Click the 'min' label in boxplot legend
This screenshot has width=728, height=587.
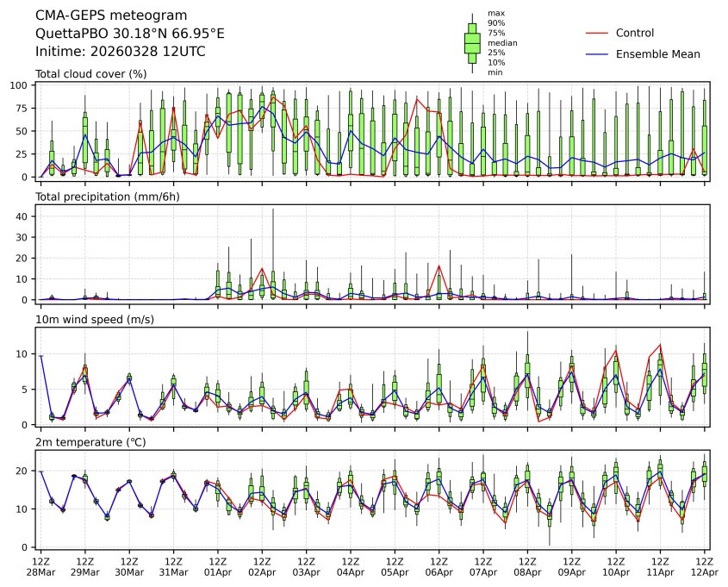pos(495,72)
